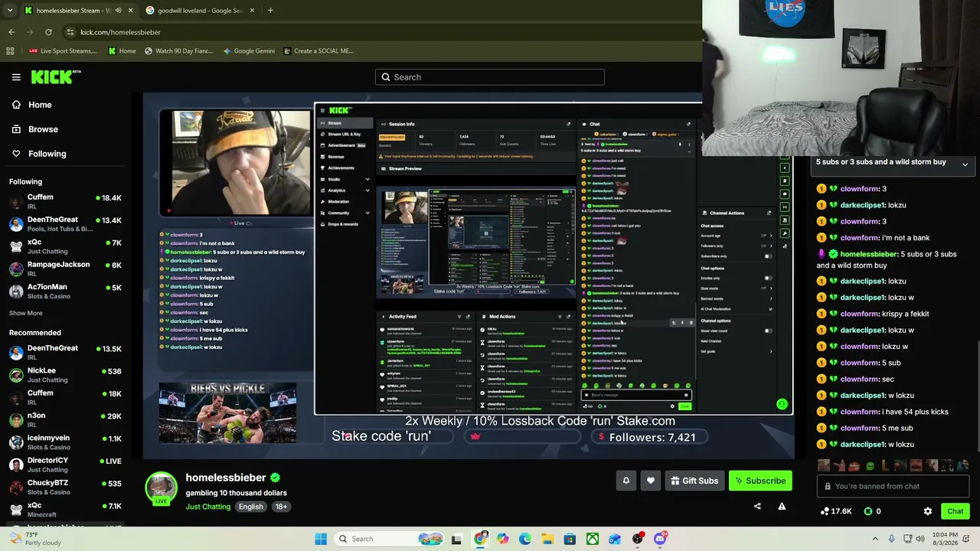The image size is (980, 551).
Task: Click the banned chat message input
Action: [x=893, y=486]
